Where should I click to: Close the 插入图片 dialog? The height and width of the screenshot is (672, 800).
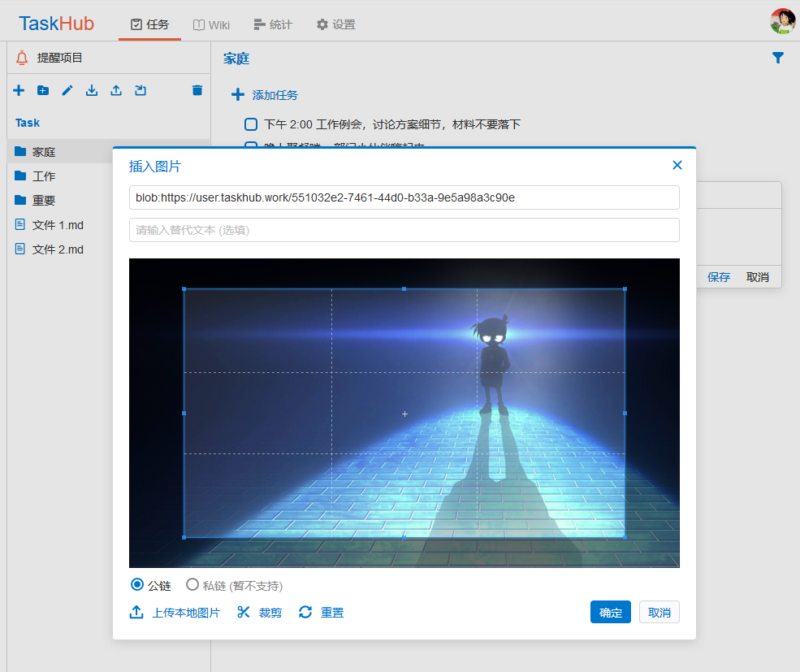[677, 165]
